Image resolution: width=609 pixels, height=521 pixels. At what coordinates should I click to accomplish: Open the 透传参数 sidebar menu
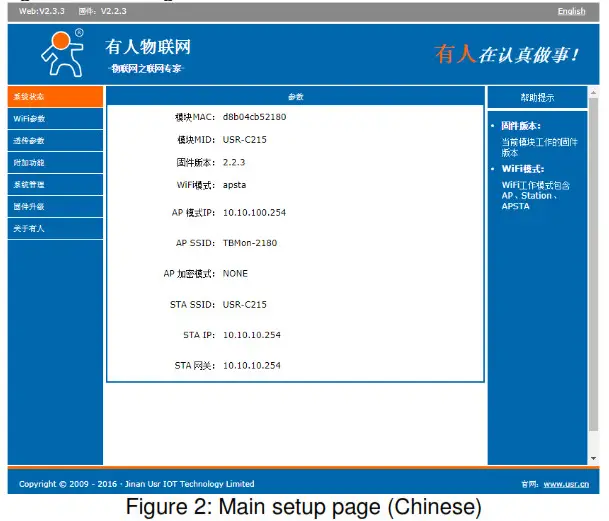[55, 141]
